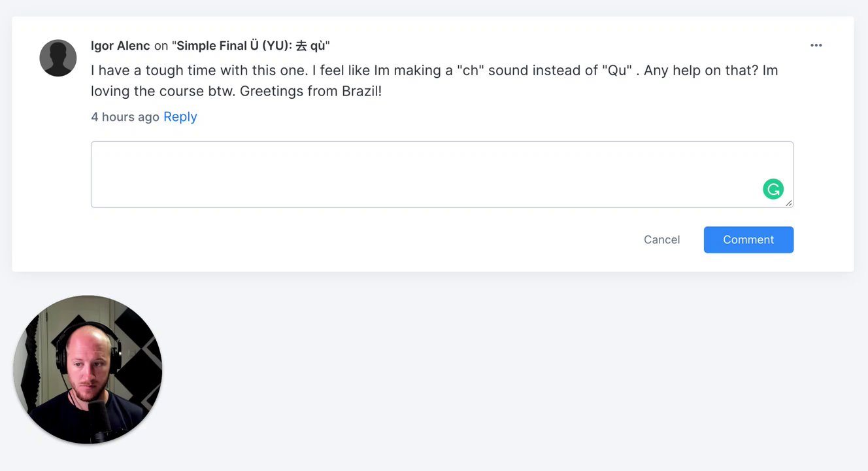Screen dimensions: 868x471
Task: Click the green Grammarly icon
Action: [773, 190]
